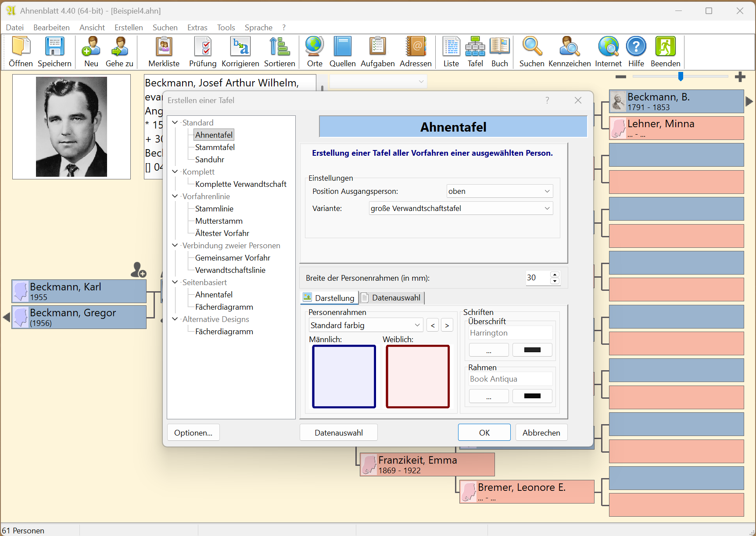
Task: Switch to the Datenauswahl tab
Action: pos(391,298)
